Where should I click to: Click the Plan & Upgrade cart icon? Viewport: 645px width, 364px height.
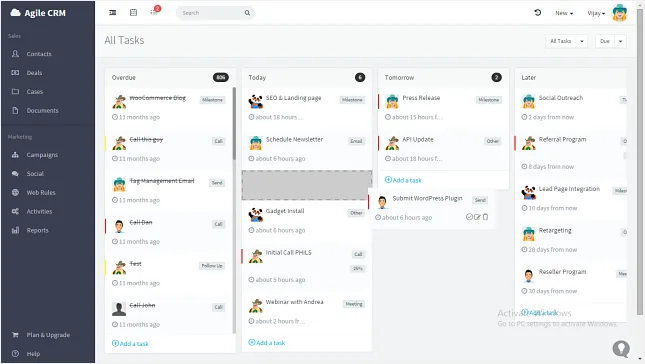[x=15, y=335]
